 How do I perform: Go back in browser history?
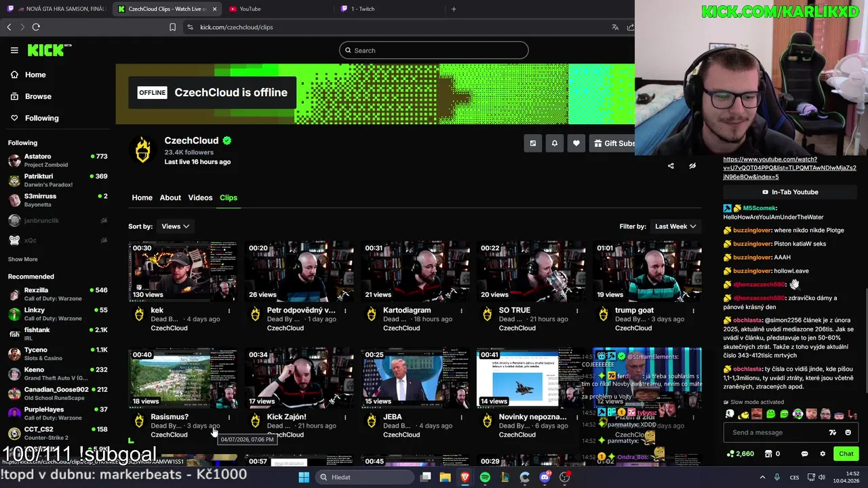(9, 27)
